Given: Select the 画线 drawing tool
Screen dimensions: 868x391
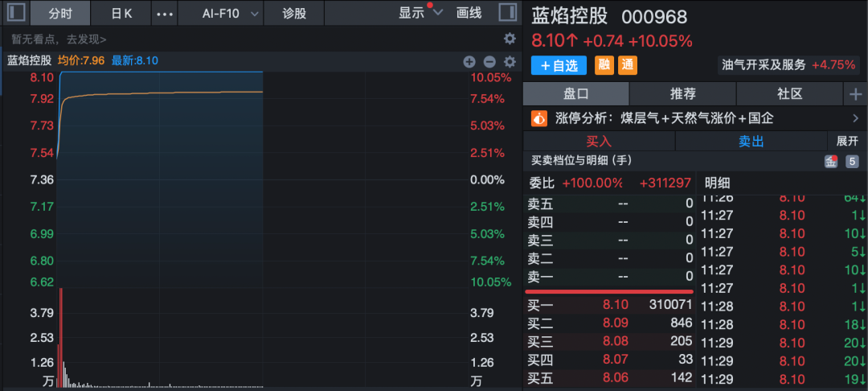Looking at the screenshot, I should 469,14.
